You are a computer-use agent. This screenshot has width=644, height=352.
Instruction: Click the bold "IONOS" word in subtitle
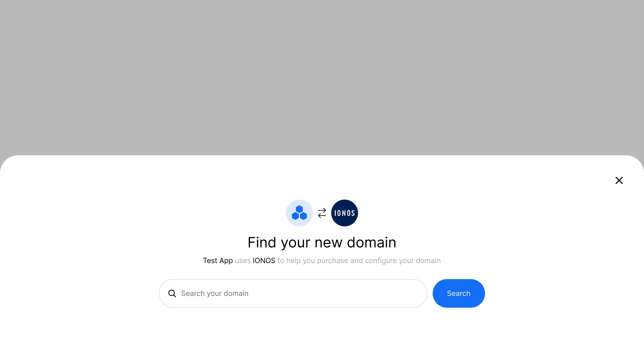click(x=264, y=261)
